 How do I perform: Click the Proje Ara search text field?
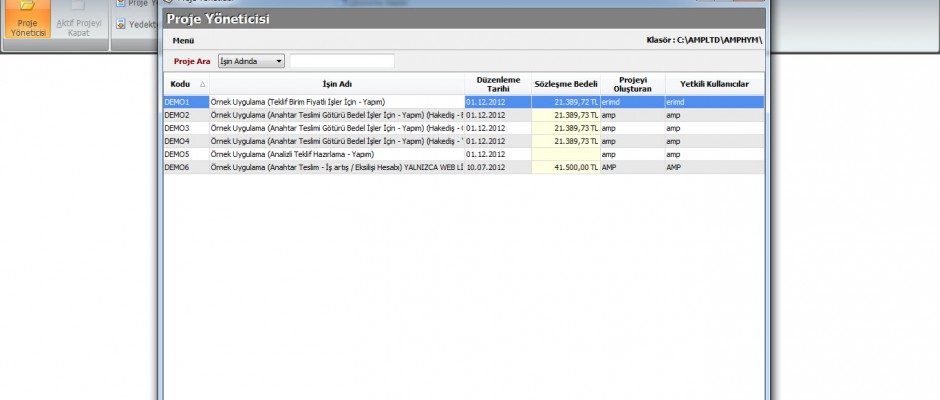(x=342, y=61)
